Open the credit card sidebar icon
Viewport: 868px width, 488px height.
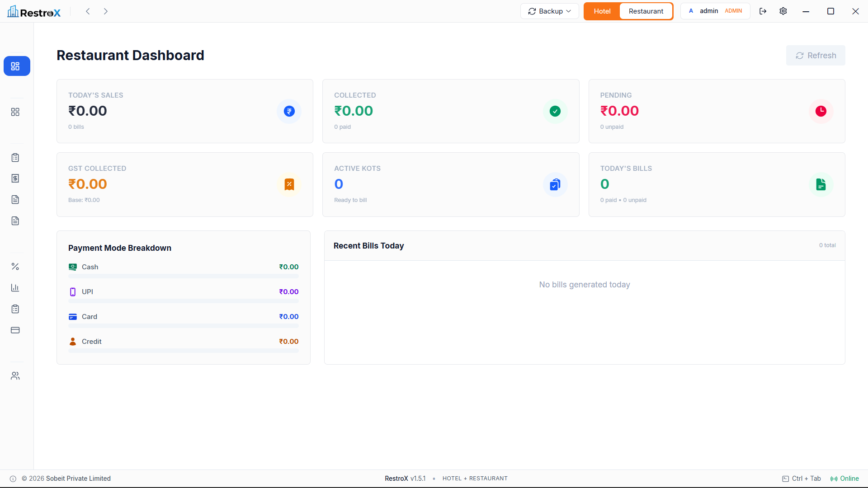tap(15, 330)
